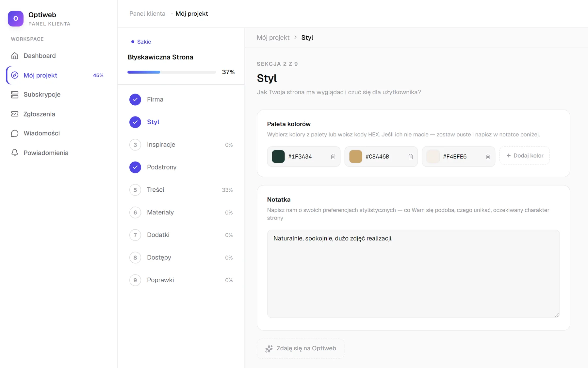Image resolution: width=588 pixels, height=368 pixels.
Task: Click the completed checkmark for Styl
Action: (x=135, y=122)
